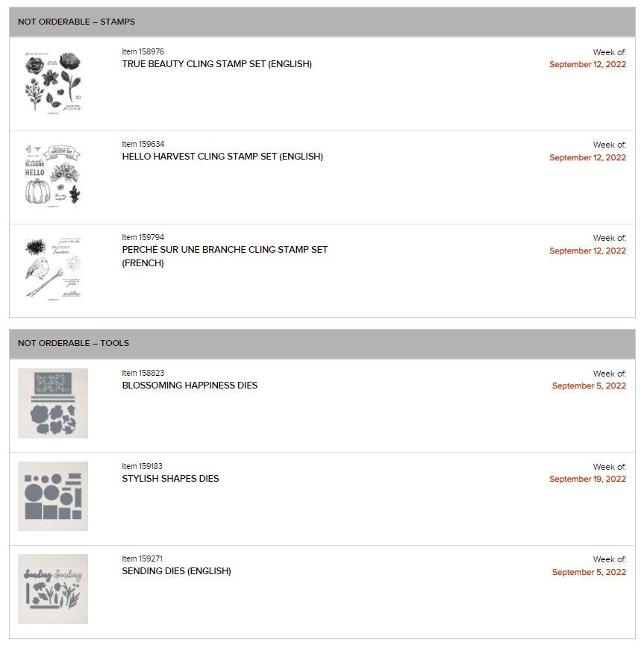Click the Not Orderable – Stamps header

(76, 22)
